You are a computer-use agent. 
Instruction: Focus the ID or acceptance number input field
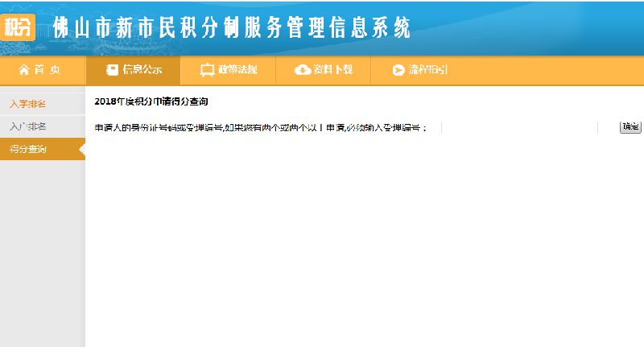point(519,127)
